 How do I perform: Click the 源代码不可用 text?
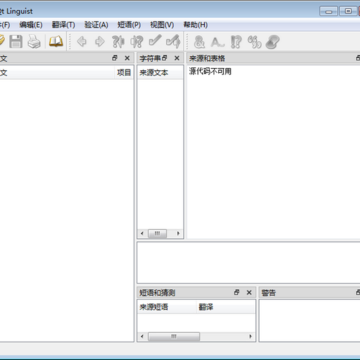(x=210, y=71)
